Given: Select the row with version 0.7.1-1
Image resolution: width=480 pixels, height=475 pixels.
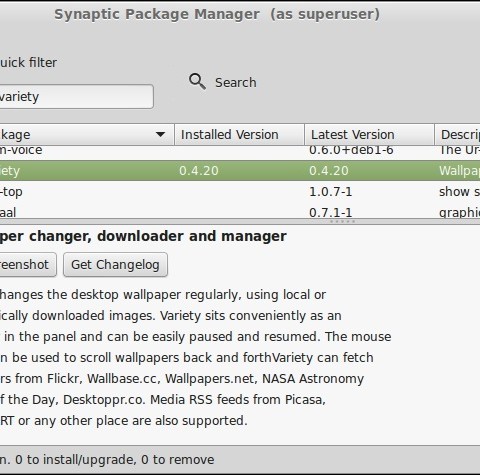Looking at the screenshot, I should coord(240,211).
